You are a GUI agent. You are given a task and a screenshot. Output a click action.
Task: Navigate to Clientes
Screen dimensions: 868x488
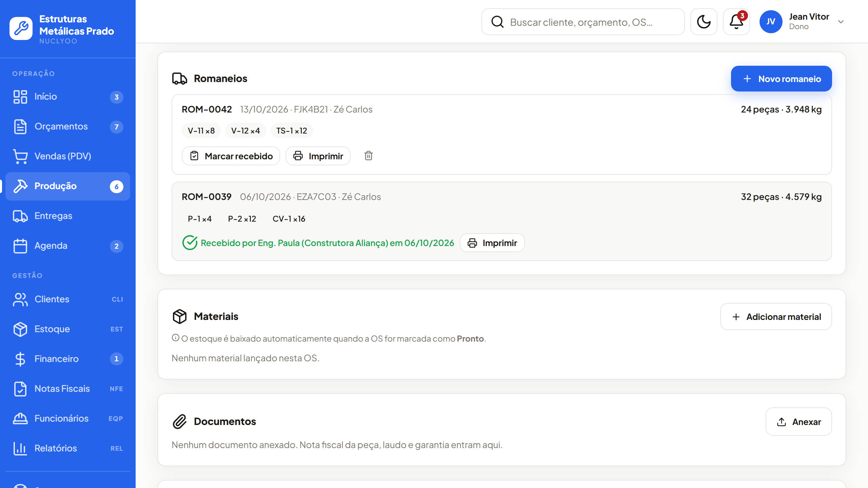[x=68, y=299]
